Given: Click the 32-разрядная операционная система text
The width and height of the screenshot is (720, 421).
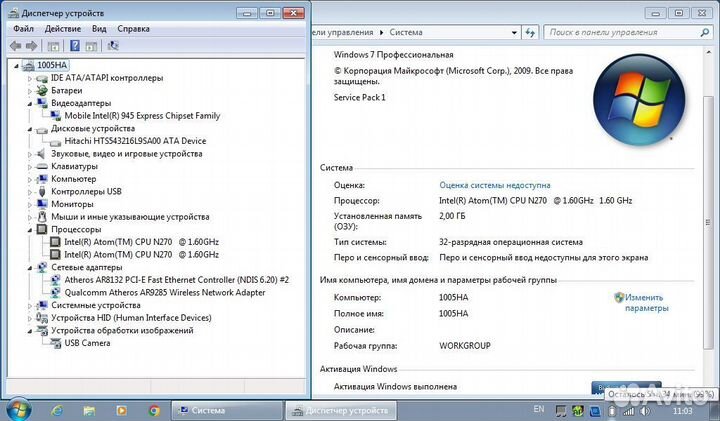Looking at the screenshot, I should [511, 242].
